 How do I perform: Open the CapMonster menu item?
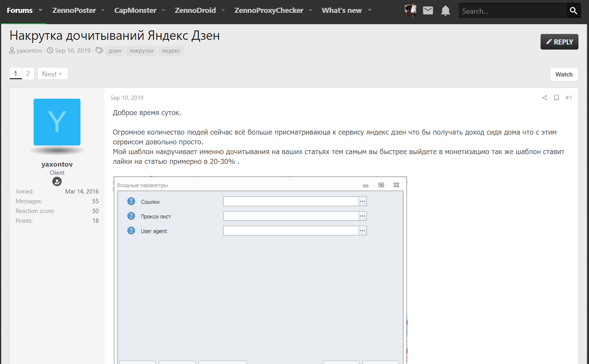(135, 11)
